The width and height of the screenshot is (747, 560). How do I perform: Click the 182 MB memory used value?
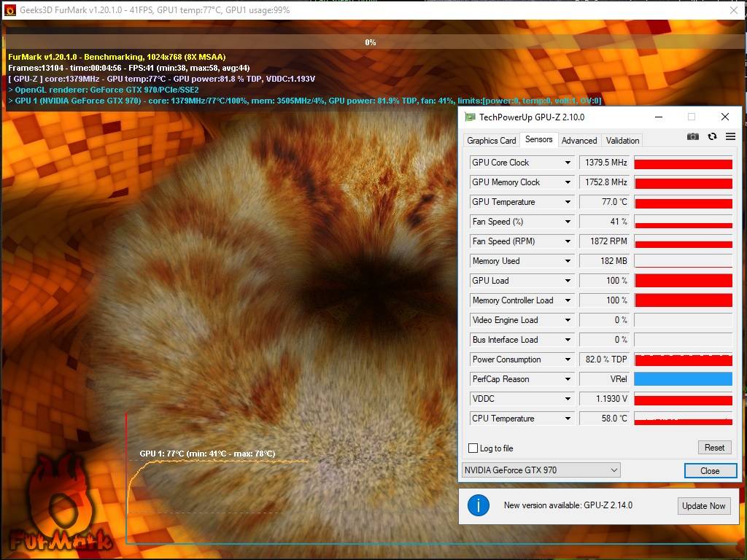point(604,261)
